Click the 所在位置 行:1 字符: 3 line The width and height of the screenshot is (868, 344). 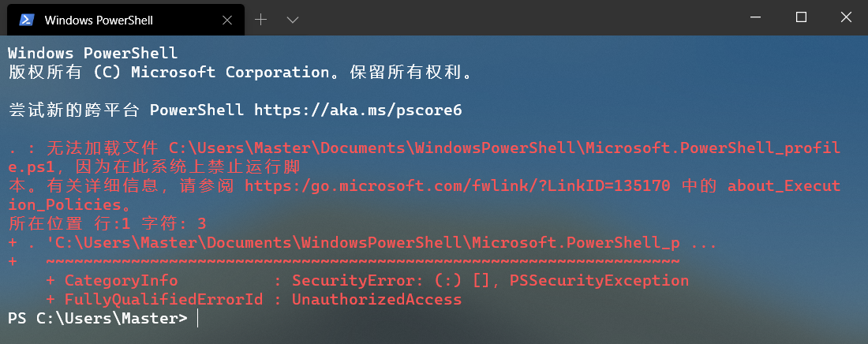click(107, 223)
